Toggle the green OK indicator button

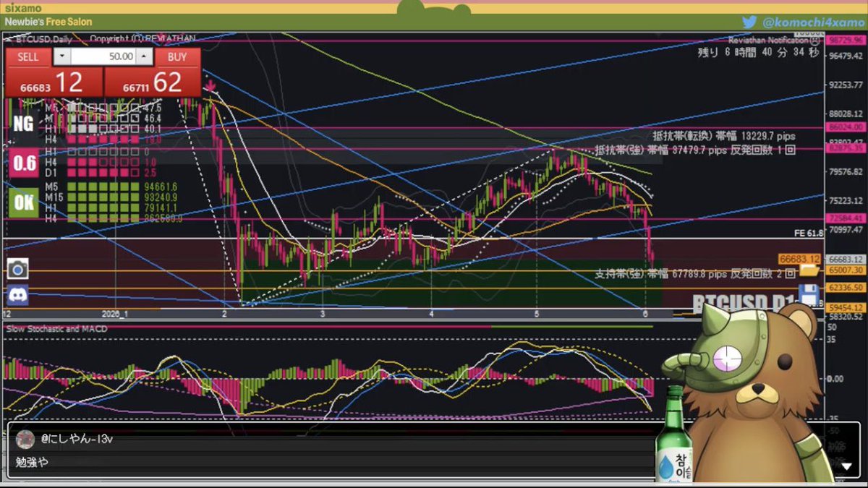(24, 202)
